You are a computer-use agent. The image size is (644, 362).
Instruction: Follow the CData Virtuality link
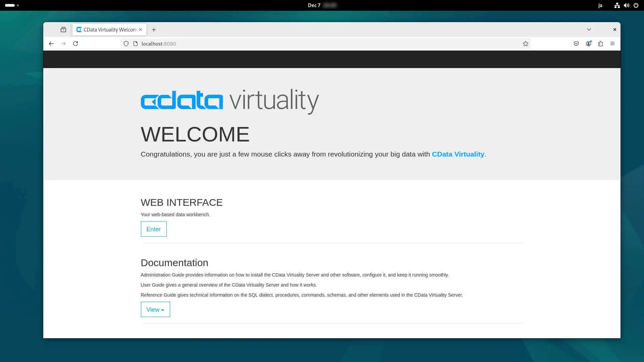point(458,154)
